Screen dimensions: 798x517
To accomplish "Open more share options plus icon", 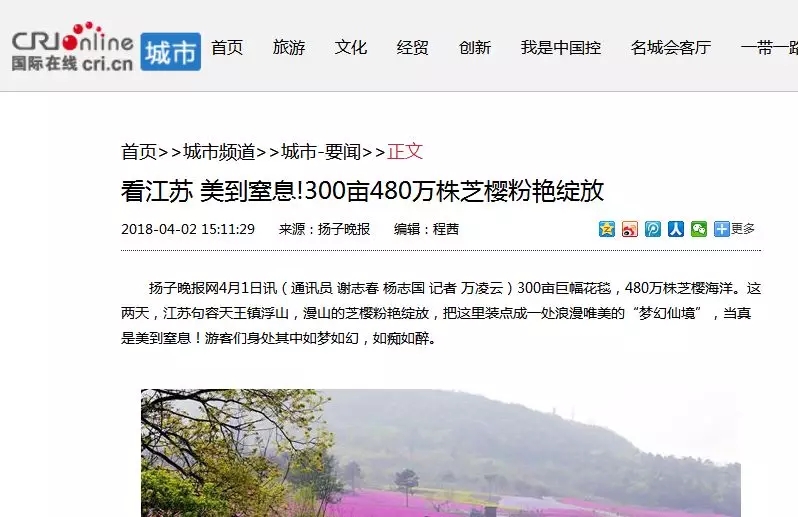I will coord(722,229).
